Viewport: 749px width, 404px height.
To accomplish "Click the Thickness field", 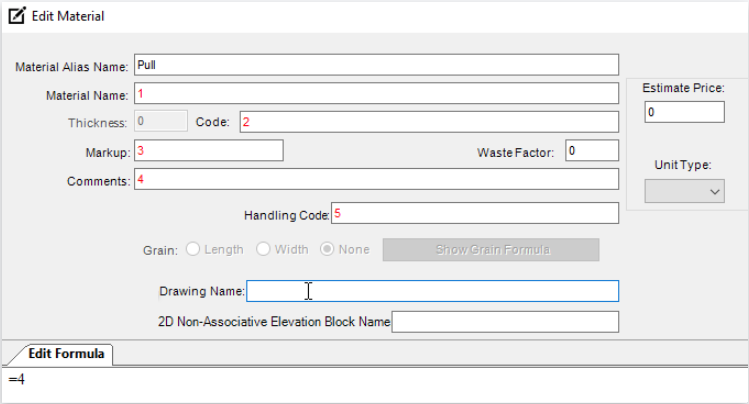I will (161, 121).
